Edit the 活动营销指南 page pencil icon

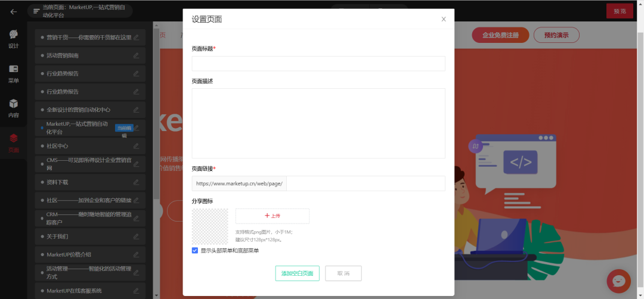click(137, 55)
